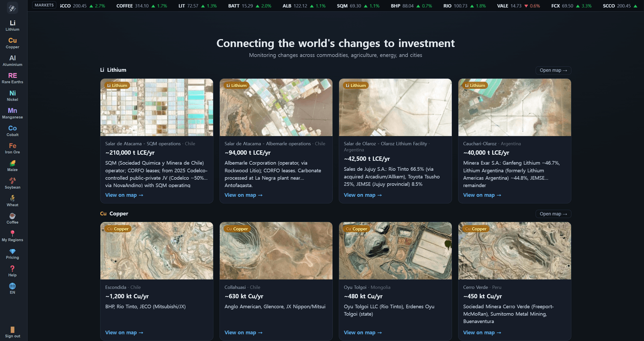Click the satellite logo icon in the sidebar
Viewport: 644px width, 341px height.
(12, 8)
